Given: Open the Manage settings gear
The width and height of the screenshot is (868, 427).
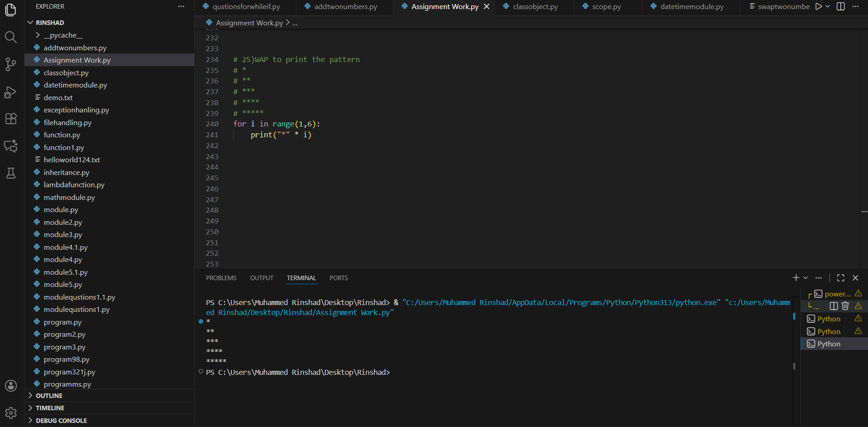Looking at the screenshot, I should click(x=11, y=413).
